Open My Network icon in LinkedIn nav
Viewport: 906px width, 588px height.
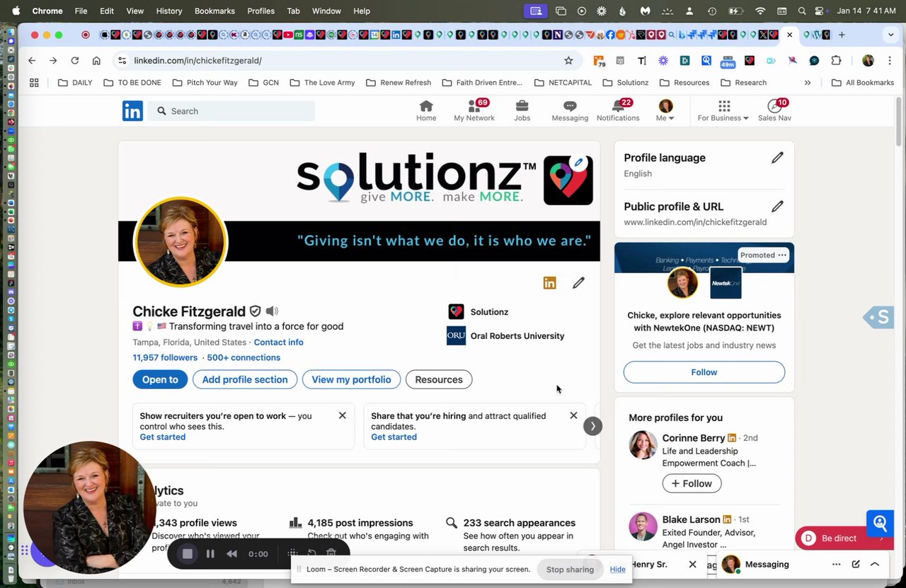click(474, 106)
